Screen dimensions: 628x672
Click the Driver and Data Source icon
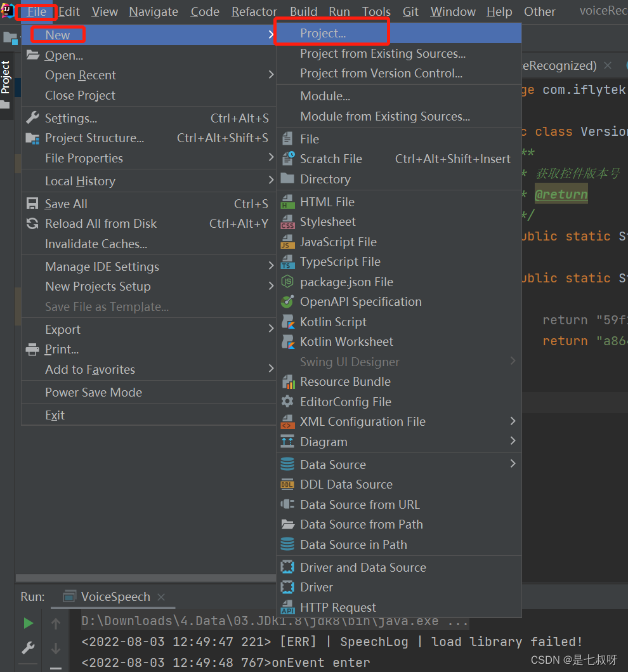click(287, 567)
